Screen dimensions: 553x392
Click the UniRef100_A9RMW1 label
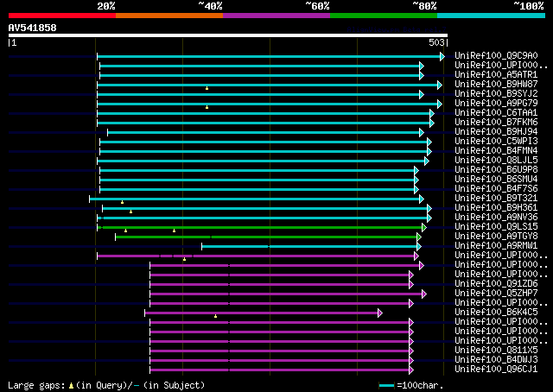click(x=496, y=246)
